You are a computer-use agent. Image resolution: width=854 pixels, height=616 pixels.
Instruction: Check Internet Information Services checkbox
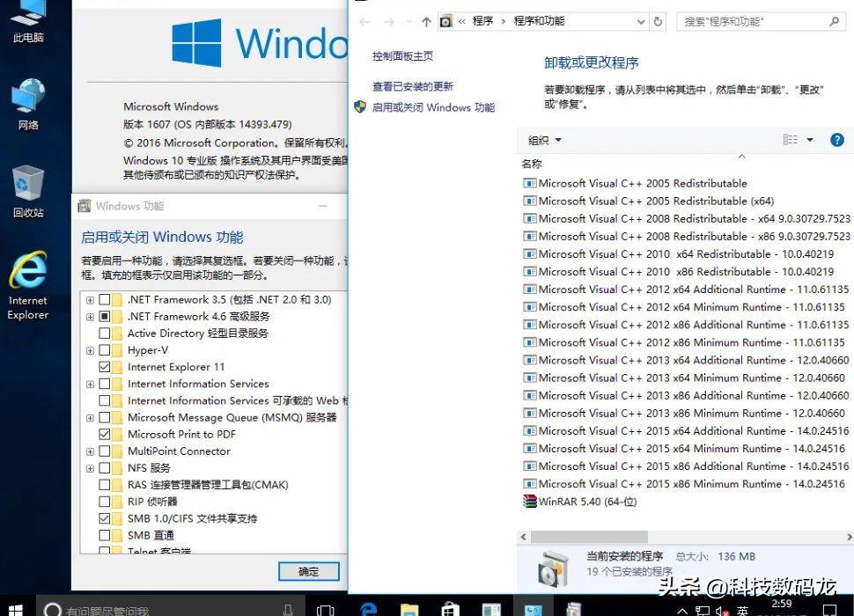pyautogui.click(x=105, y=384)
